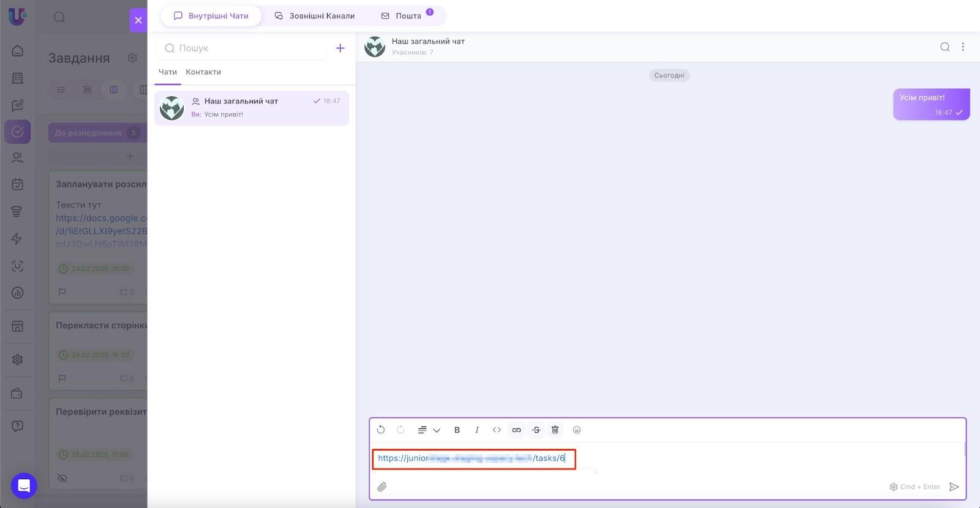Open the Внутрішні Чати tab

211,16
